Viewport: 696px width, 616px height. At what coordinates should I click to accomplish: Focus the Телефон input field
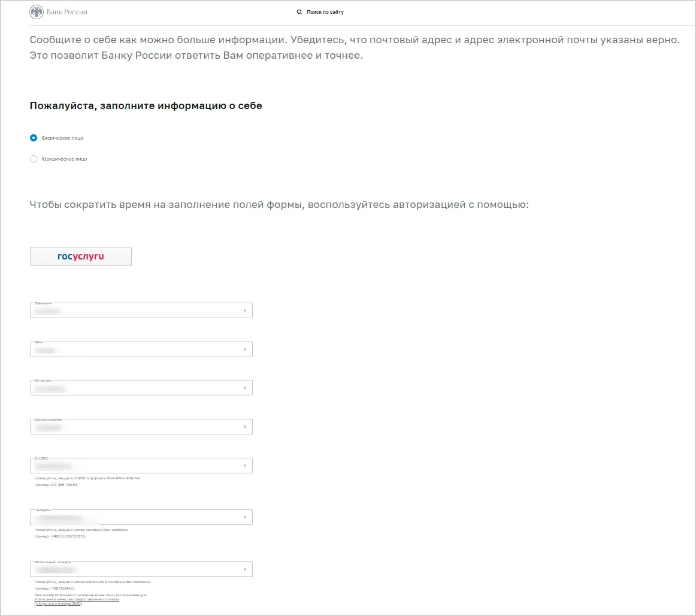pos(141,517)
